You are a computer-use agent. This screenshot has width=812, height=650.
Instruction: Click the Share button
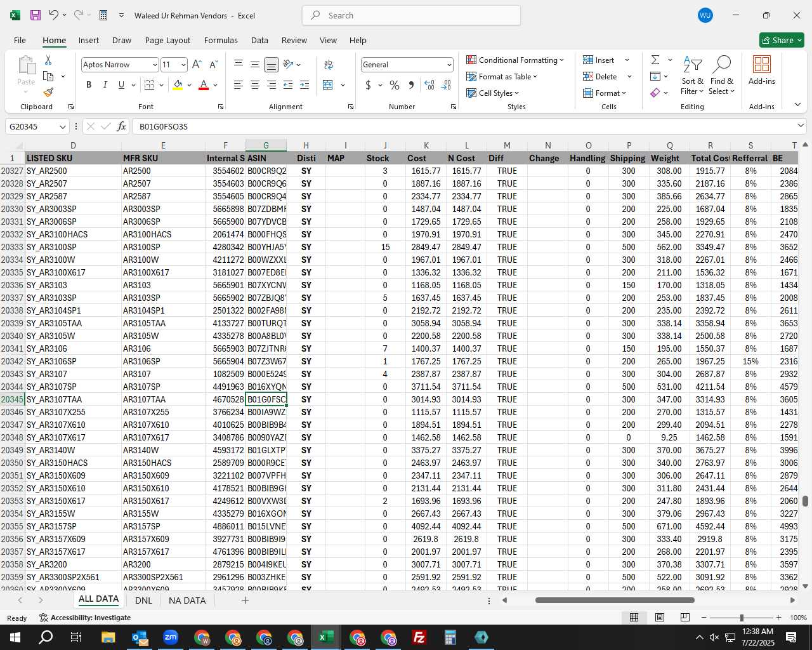pyautogui.click(x=782, y=40)
